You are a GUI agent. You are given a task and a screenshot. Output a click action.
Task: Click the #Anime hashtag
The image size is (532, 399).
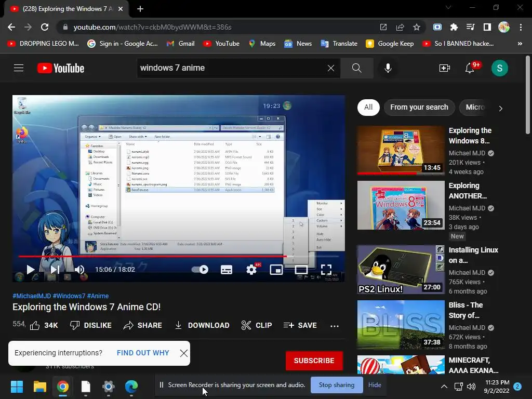pyautogui.click(x=98, y=296)
